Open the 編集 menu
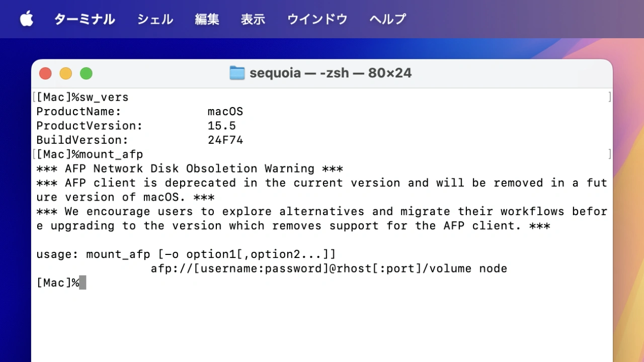This screenshot has width=644, height=362. point(207,19)
